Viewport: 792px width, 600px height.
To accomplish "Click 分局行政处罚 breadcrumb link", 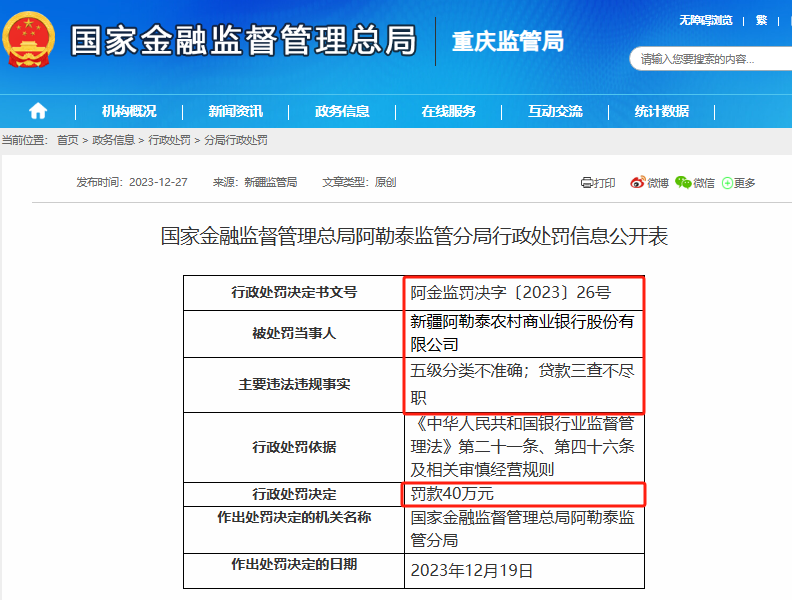I will (236, 141).
